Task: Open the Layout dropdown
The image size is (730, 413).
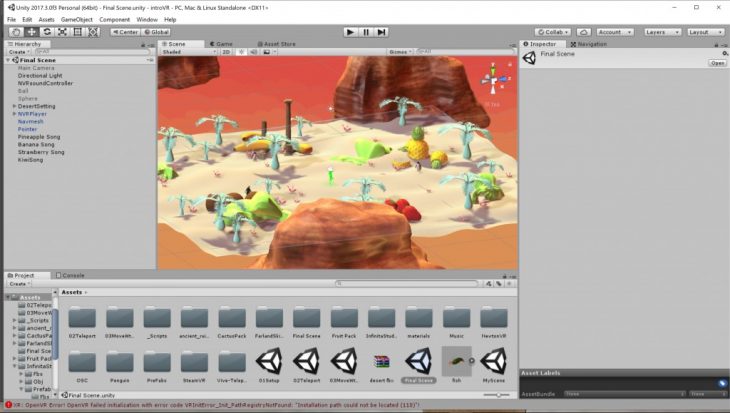Action: (x=703, y=32)
